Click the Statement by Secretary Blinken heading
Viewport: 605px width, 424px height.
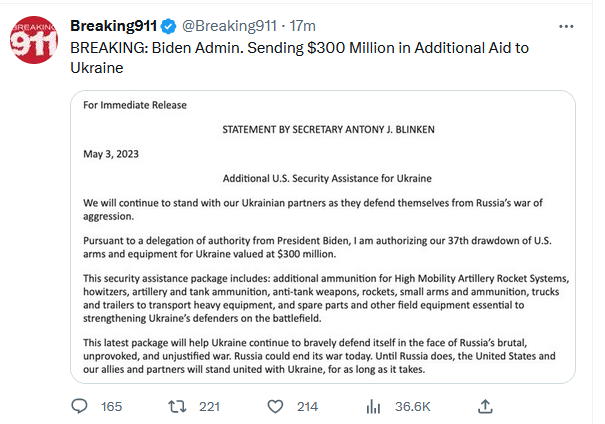click(x=327, y=130)
